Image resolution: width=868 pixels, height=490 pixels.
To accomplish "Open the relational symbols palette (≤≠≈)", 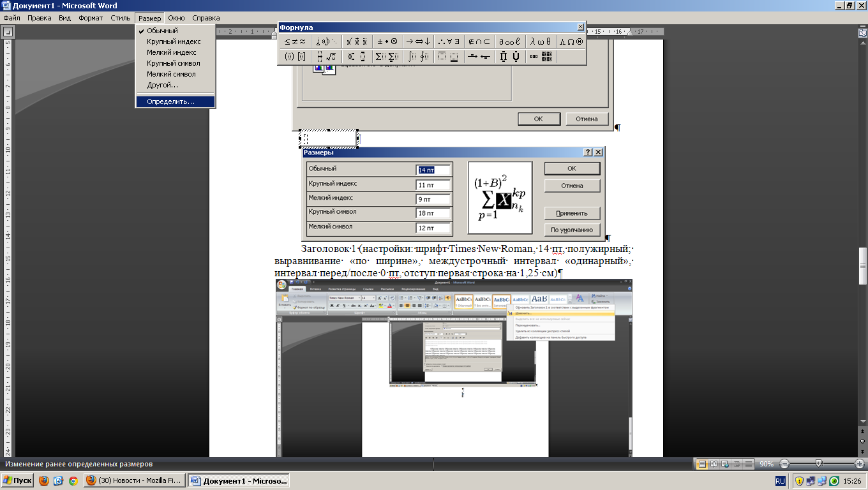I will point(295,41).
